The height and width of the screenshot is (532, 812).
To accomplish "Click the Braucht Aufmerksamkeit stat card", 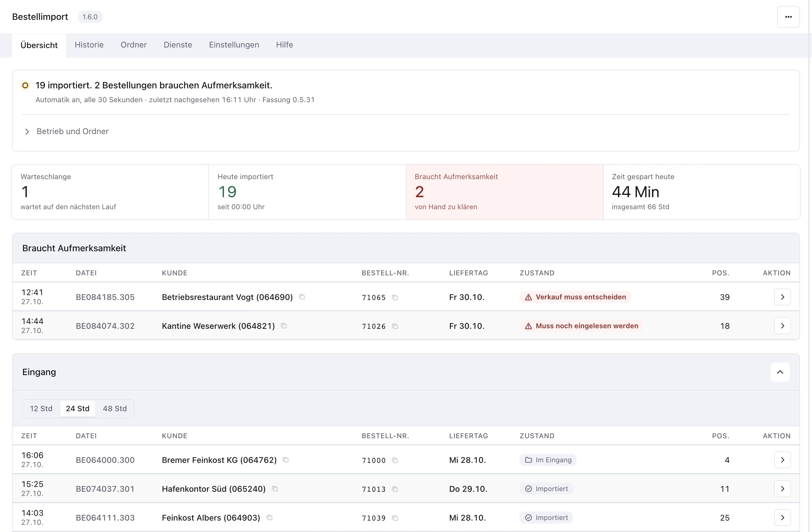I will click(x=504, y=192).
